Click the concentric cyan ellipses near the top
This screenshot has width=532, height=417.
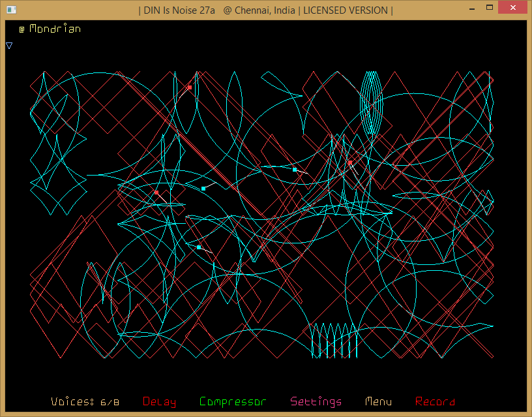pyautogui.click(x=371, y=102)
